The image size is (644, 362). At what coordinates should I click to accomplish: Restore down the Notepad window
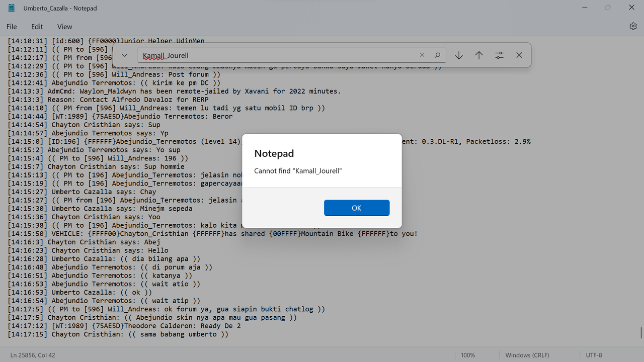[608, 8]
